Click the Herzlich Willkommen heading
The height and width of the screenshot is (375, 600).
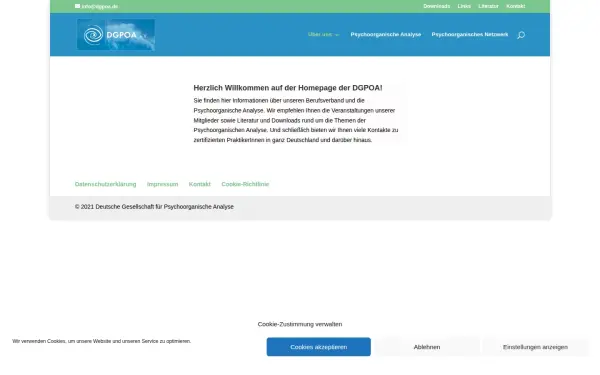(x=288, y=88)
